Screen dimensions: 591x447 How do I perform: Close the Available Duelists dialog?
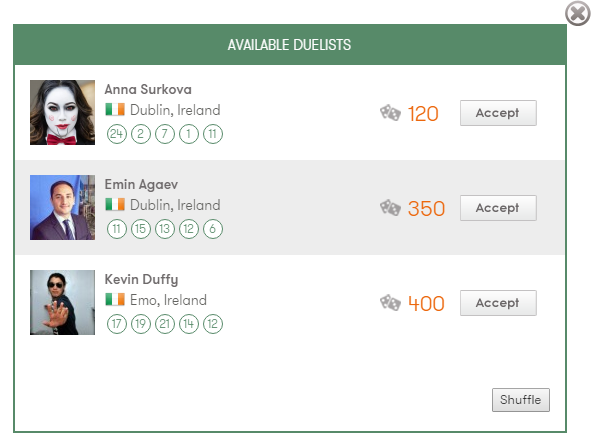click(577, 14)
